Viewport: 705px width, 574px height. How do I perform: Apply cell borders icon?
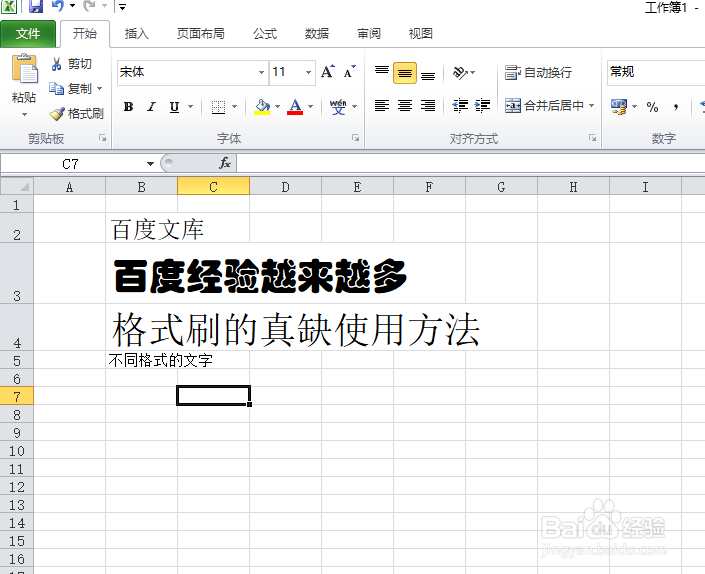tap(219, 107)
